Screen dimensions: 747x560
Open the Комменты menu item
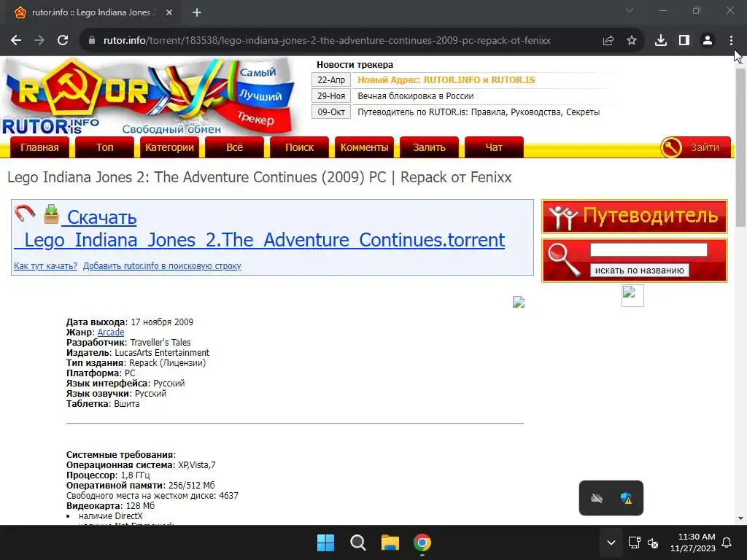pos(365,147)
